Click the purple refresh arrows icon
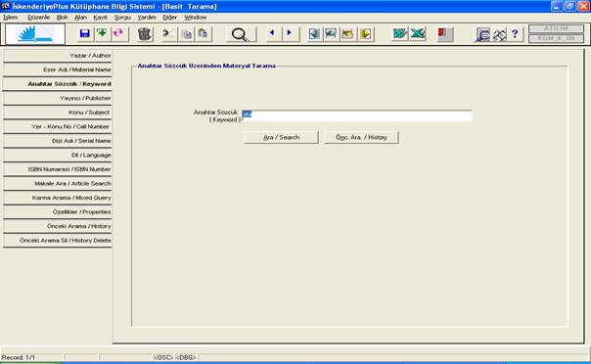Viewport: 591px width, 364px height. [118, 34]
